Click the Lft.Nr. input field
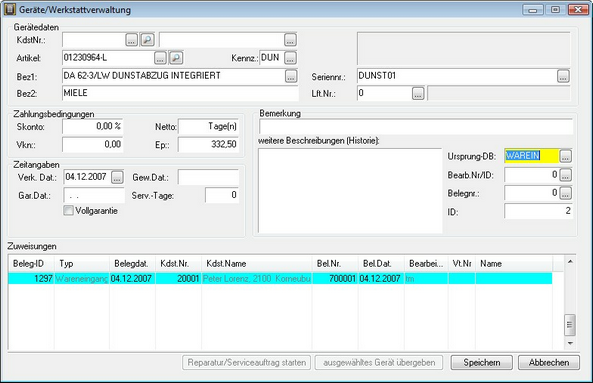Image resolution: width=593 pixels, height=383 pixels. click(x=384, y=93)
